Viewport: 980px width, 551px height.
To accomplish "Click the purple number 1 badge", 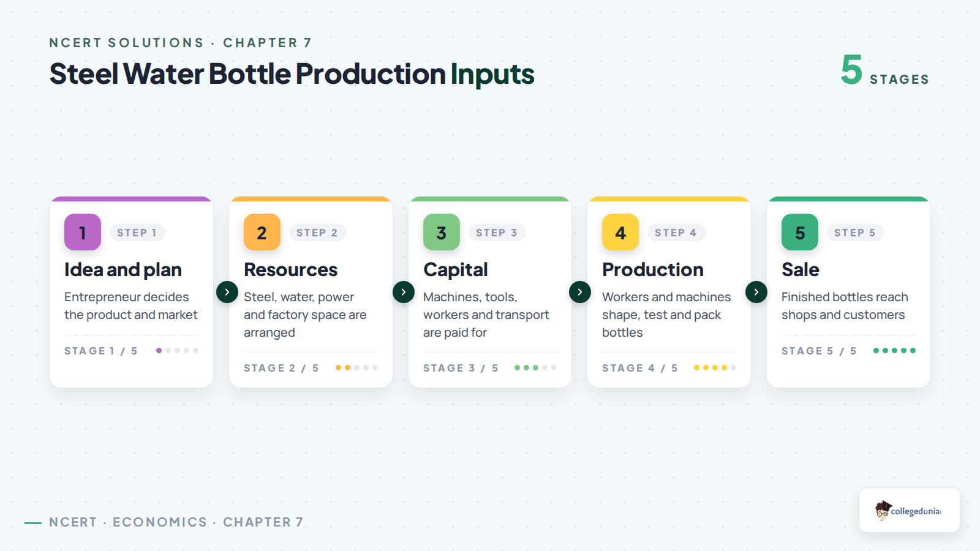I will (x=83, y=232).
